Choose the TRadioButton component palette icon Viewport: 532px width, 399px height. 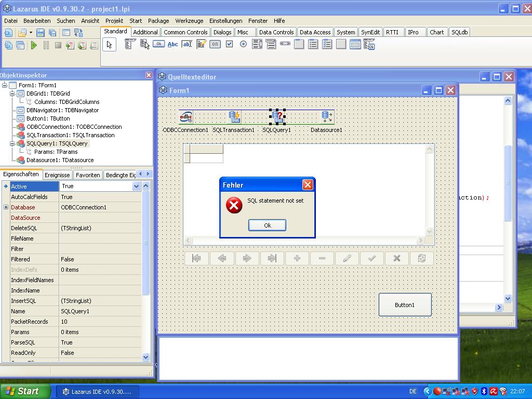pos(243,45)
